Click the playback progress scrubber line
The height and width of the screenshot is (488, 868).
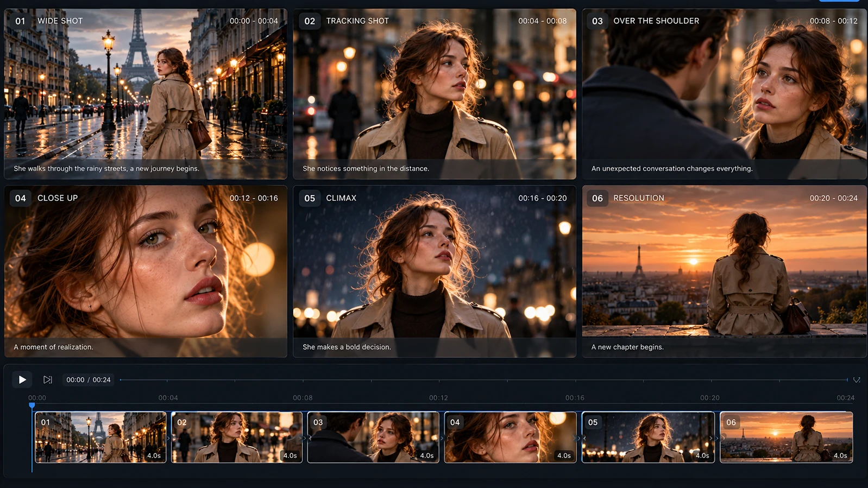(x=483, y=380)
